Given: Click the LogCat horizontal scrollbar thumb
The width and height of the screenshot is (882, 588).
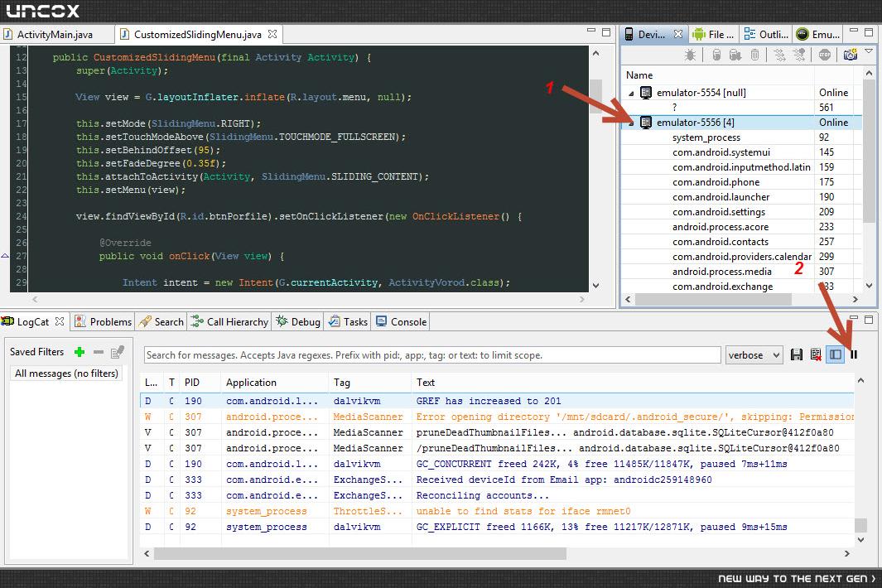Looking at the screenshot, I should point(360,554).
